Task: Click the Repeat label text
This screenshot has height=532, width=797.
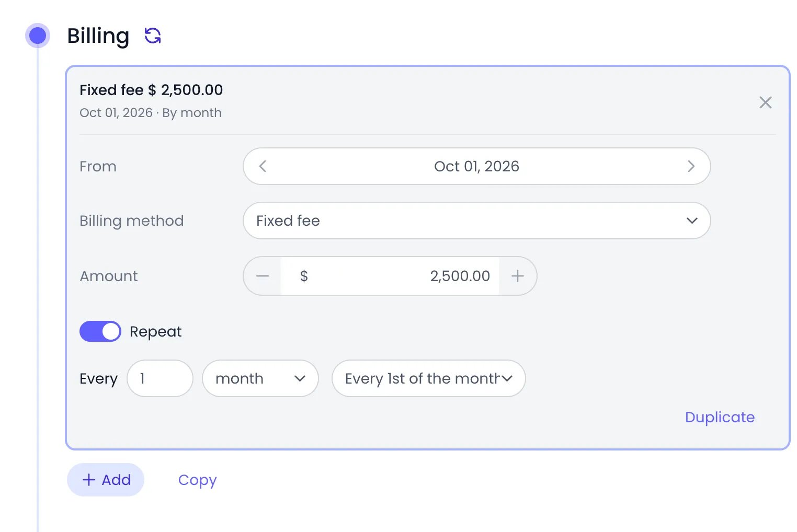Action: click(155, 331)
